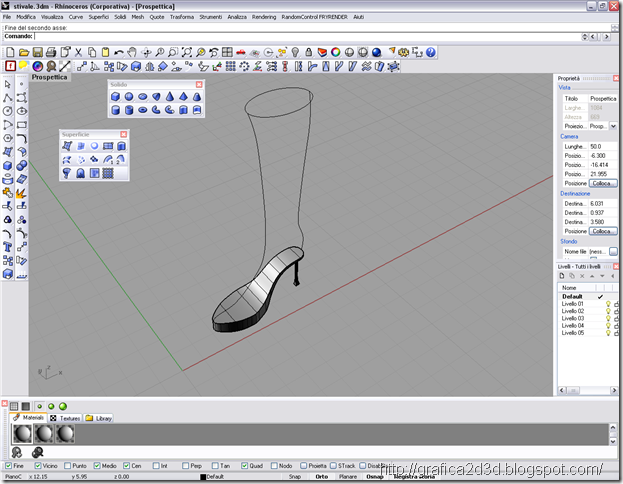
Task: Click the Save file icon in toolbar
Action: pos(37,52)
